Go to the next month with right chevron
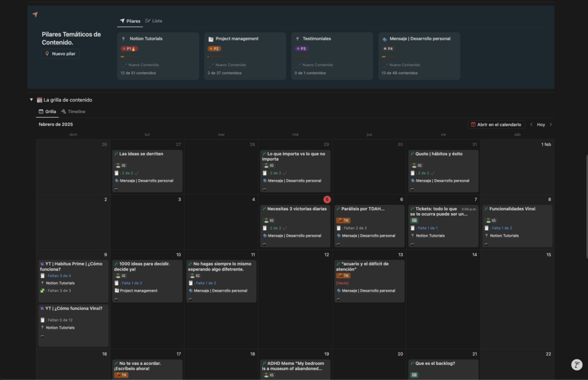 click(x=551, y=125)
